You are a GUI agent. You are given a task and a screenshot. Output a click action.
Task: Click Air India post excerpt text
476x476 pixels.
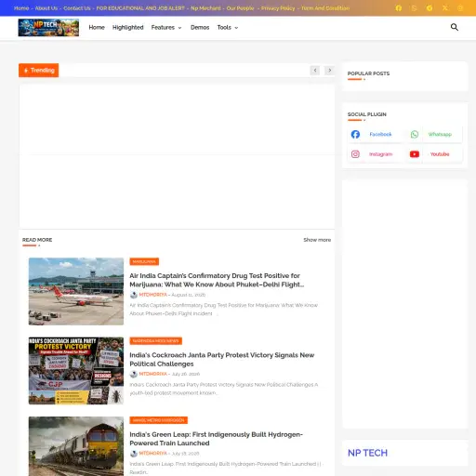pyautogui.click(x=223, y=310)
